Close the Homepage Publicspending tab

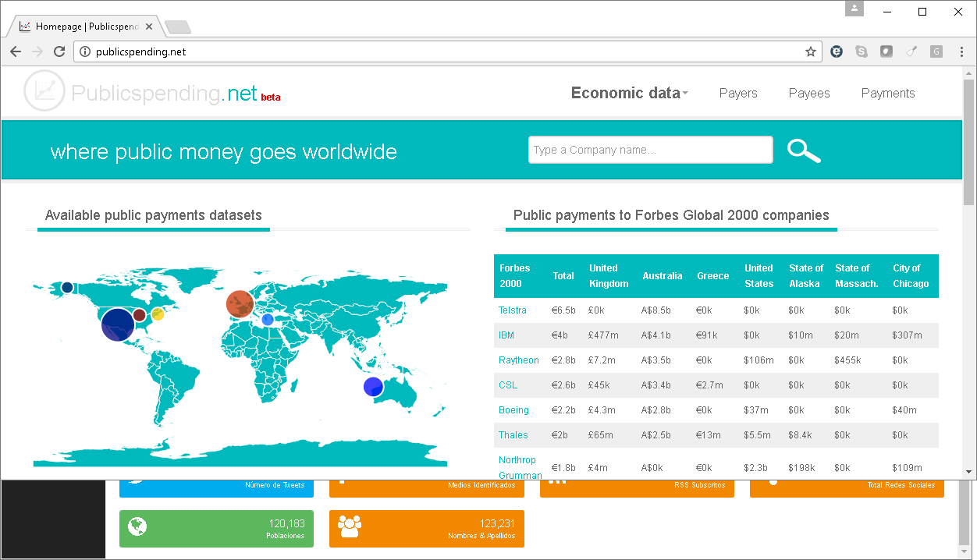pos(149,27)
